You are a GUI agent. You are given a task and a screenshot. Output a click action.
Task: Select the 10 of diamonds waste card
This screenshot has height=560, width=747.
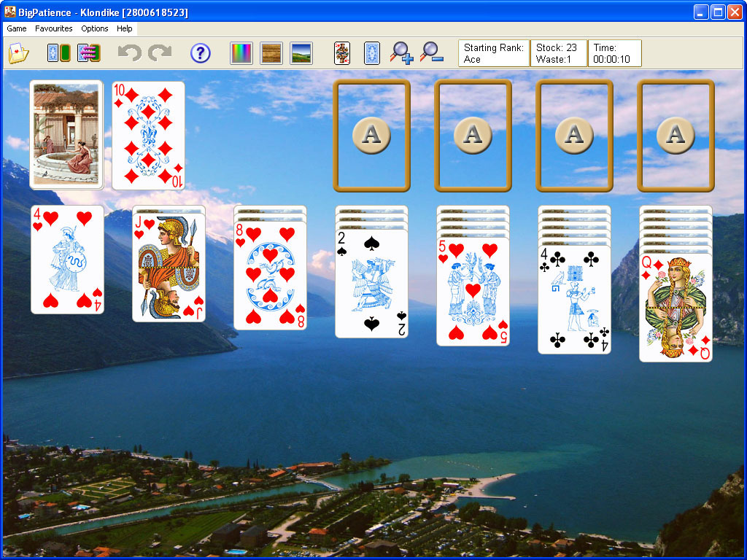(x=148, y=135)
